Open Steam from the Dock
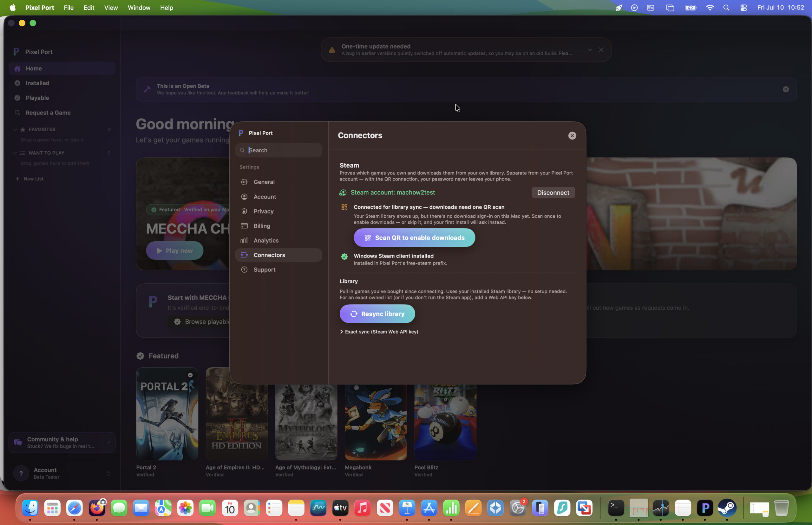This screenshot has height=525, width=812. tap(727, 508)
